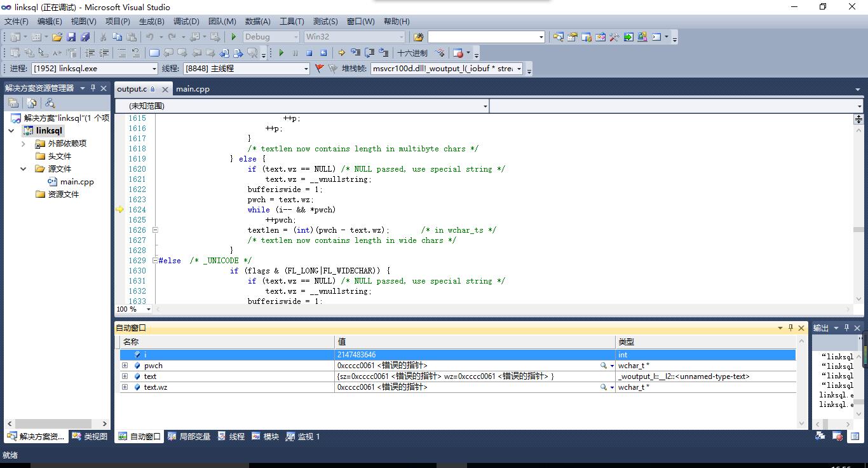Click the Copy icon in toolbar
868x468 pixels.
118,37
